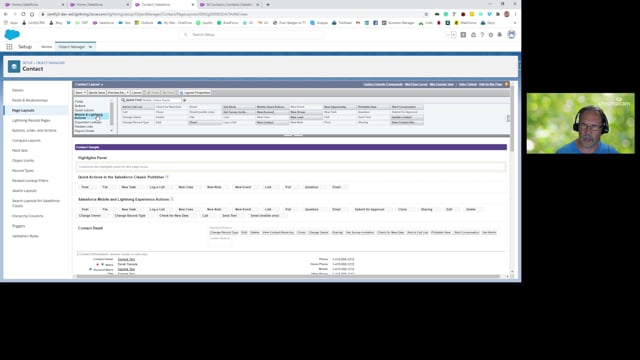This screenshot has width=640, height=360.
Task: Open a new browser tab
Action: [268, 4]
